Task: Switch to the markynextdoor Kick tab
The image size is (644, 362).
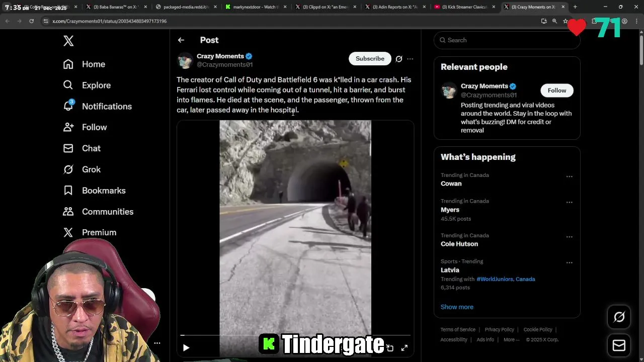Action: [x=255, y=7]
